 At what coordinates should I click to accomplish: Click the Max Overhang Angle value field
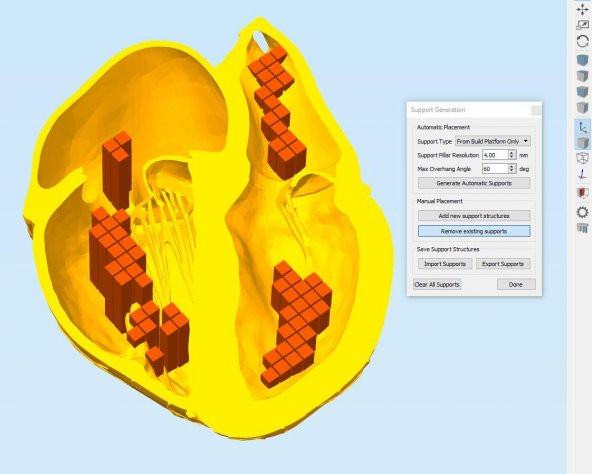coord(495,169)
